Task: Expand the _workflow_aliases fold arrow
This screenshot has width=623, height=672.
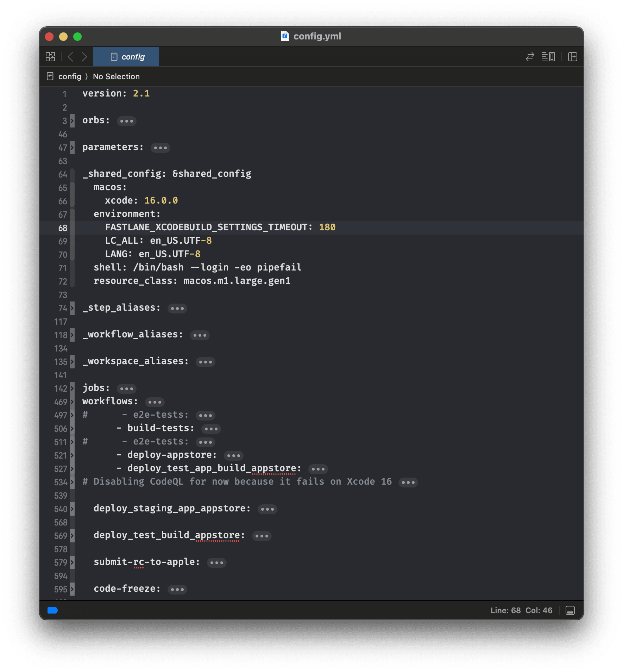Action: tap(72, 335)
